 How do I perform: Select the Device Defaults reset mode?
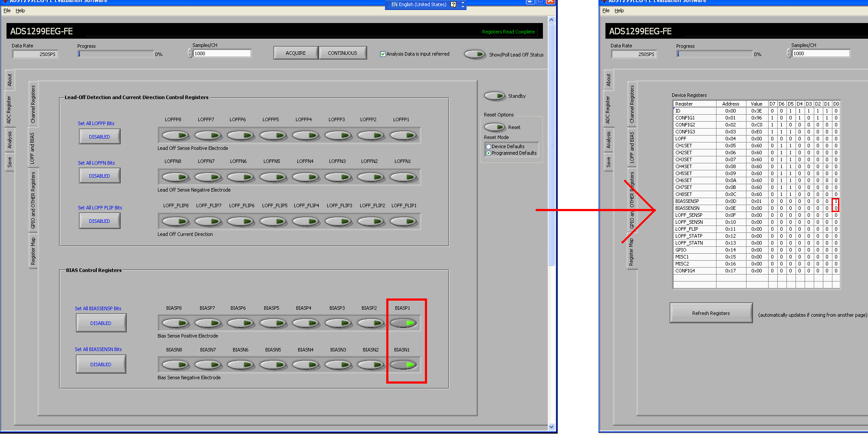[489, 147]
